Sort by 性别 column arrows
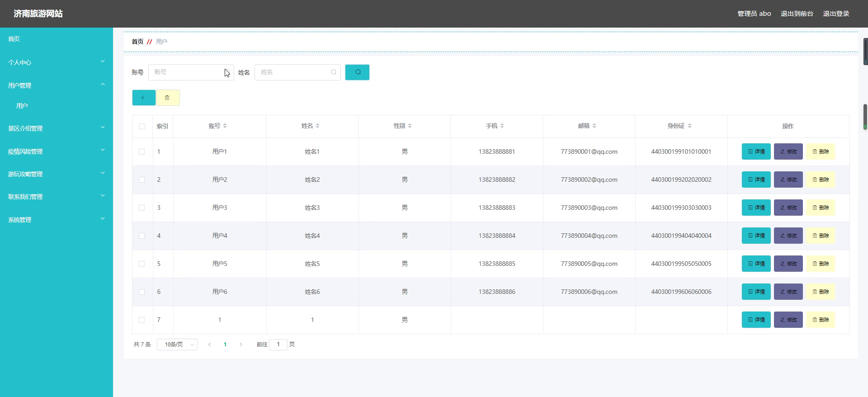 (410, 126)
